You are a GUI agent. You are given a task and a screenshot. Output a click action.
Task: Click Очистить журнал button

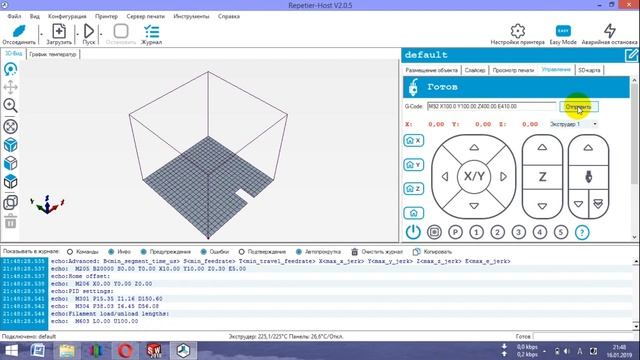[x=377, y=252]
